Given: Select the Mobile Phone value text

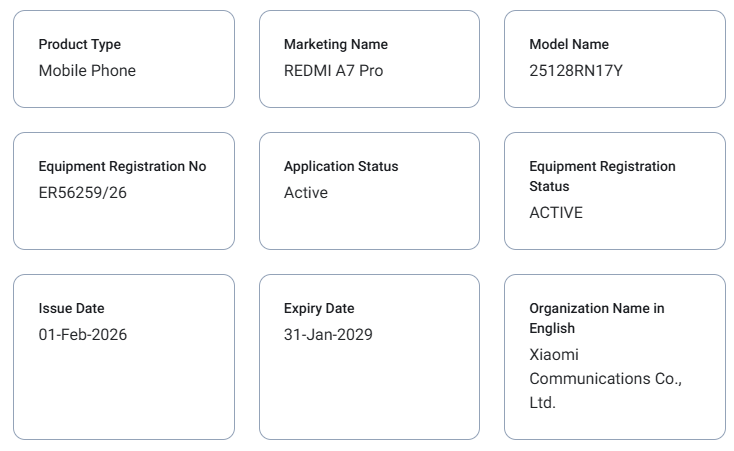Looking at the screenshot, I should [87, 70].
